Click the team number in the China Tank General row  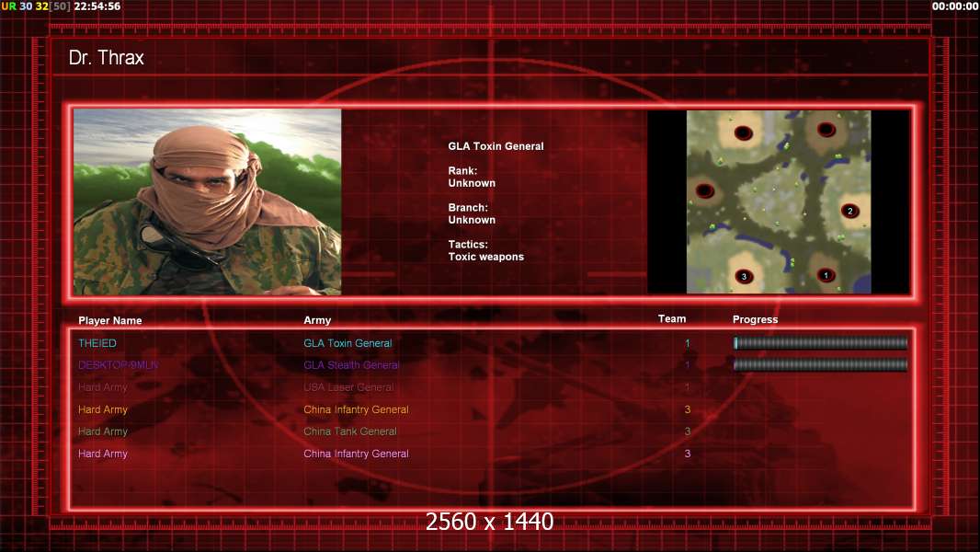[687, 431]
